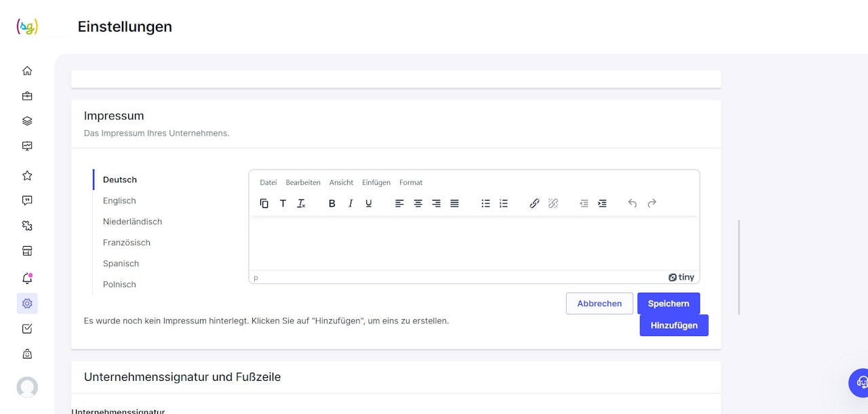Open the notifications bell in sidebar
Viewport: 868px width, 414px height.
27,278
